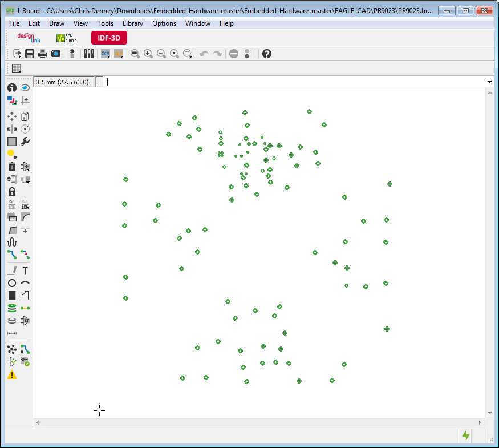Open the Edit menu
The width and height of the screenshot is (499, 448).
click(x=34, y=23)
